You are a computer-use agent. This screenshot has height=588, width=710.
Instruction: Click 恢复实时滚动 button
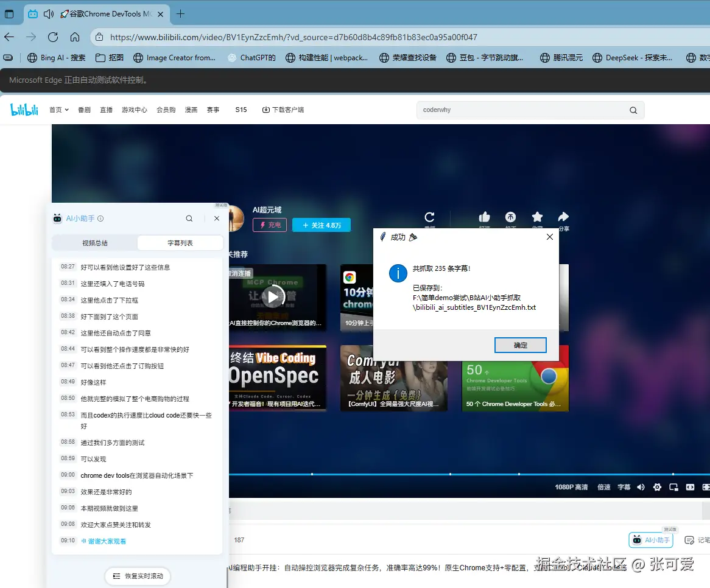point(138,576)
